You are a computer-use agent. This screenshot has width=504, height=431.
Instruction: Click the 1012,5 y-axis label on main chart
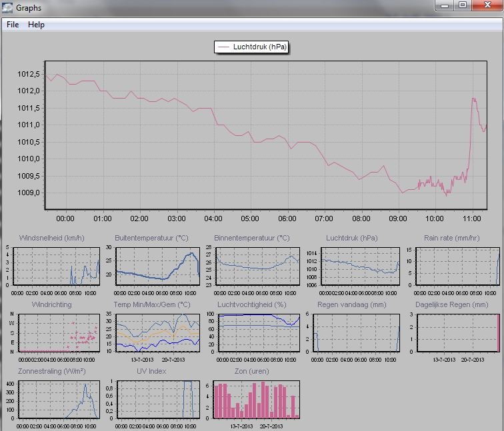point(29,74)
